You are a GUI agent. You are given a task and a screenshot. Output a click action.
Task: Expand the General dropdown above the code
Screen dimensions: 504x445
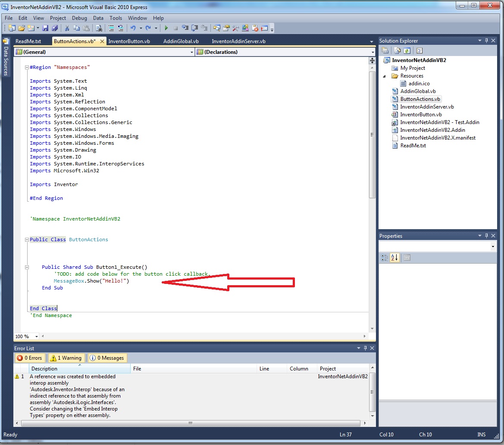[x=192, y=52]
